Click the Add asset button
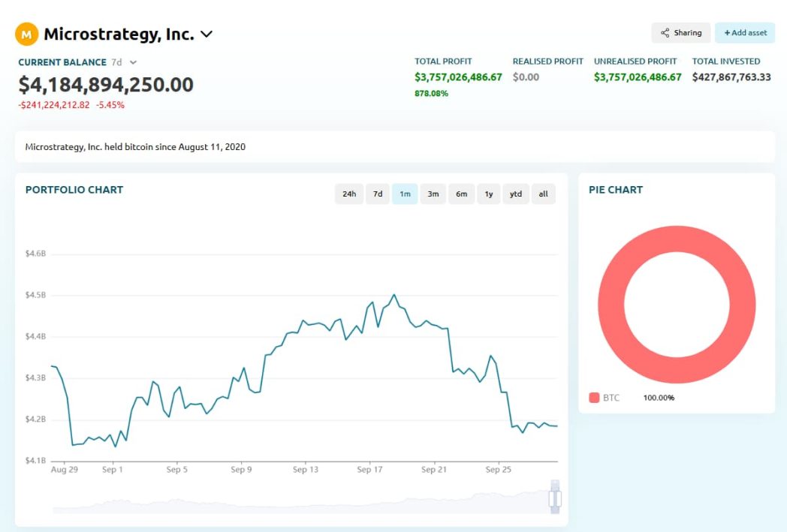The height and width of the screenshot is (532, 787). [745, 33]
